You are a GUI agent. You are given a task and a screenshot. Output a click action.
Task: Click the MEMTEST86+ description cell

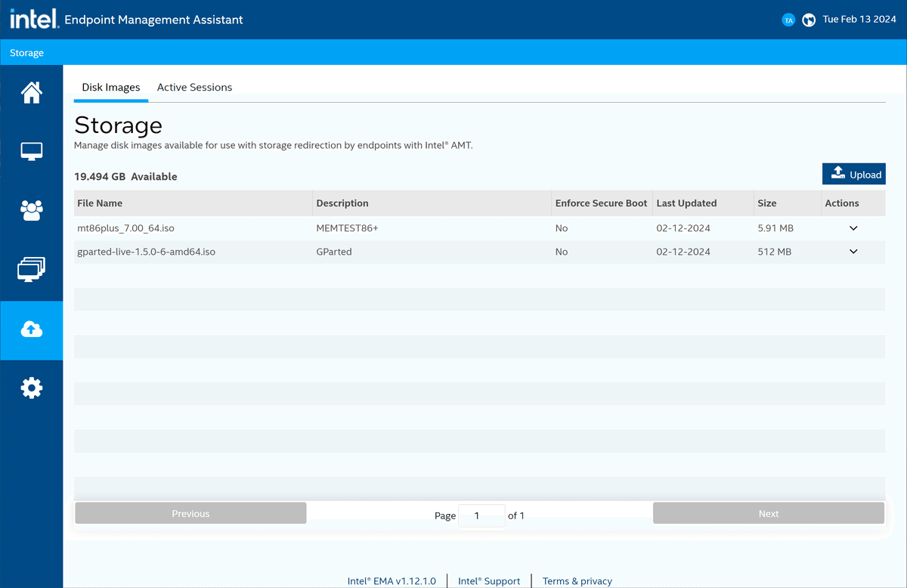click(347, 228)
